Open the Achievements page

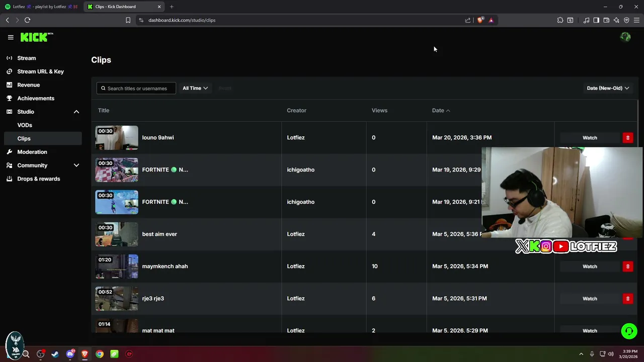pyautogui.click(x=36, y=99)
